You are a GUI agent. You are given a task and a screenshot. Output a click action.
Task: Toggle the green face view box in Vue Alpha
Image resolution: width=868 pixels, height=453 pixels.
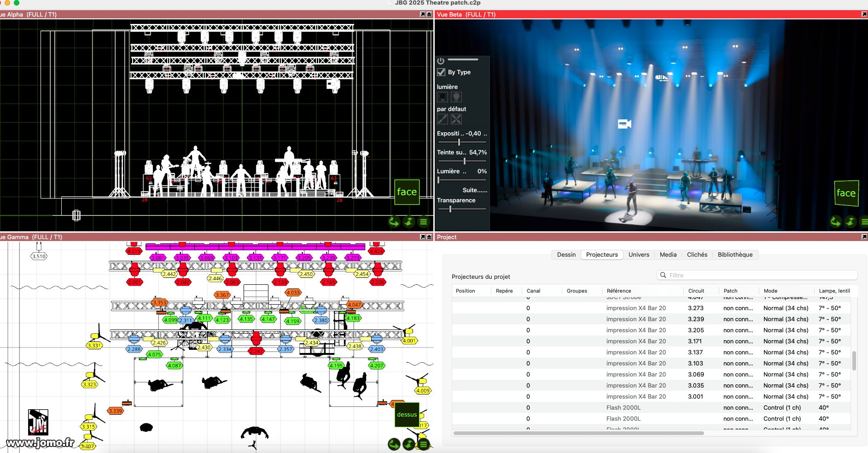point(407,192)
